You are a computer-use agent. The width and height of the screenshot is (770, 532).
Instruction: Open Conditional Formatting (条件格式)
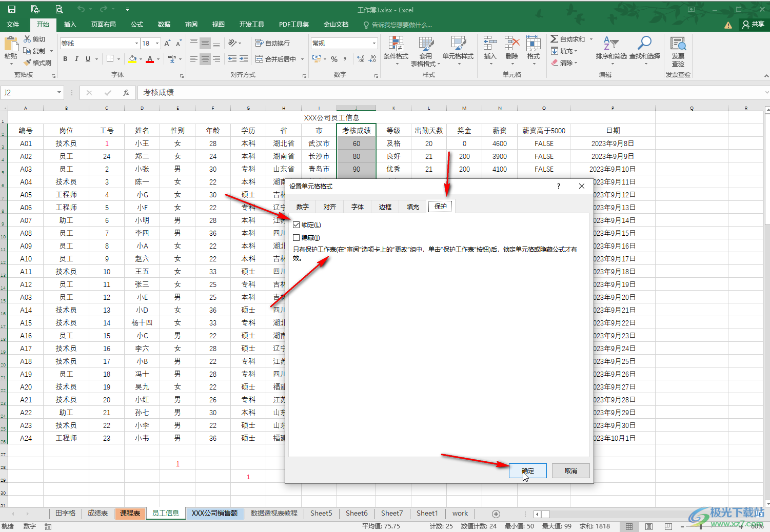tap(396, 51)
